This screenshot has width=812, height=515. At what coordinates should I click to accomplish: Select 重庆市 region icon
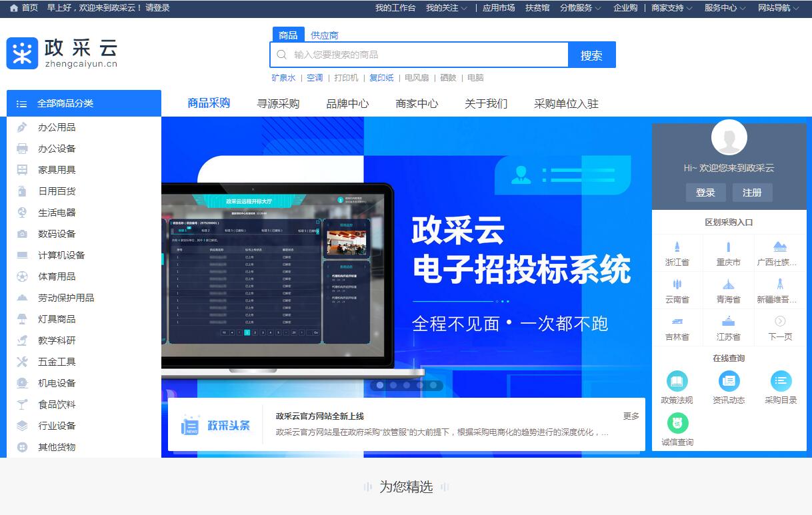pos(729,247)
